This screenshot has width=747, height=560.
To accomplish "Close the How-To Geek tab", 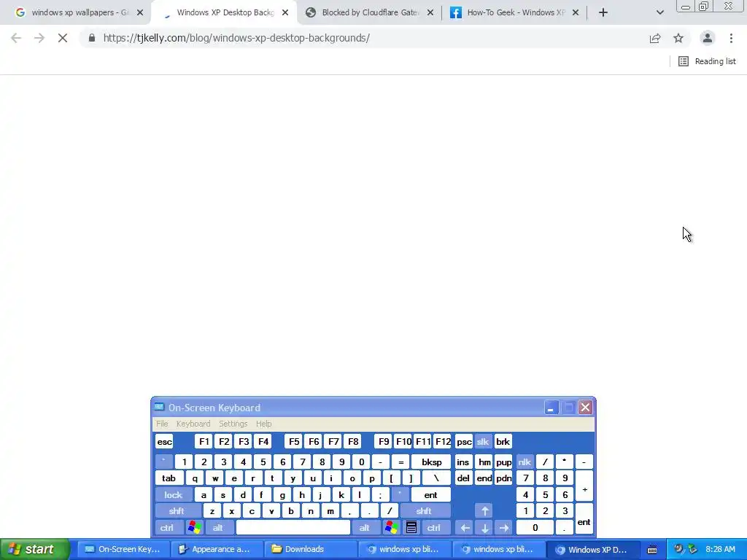I will [576, 13].
